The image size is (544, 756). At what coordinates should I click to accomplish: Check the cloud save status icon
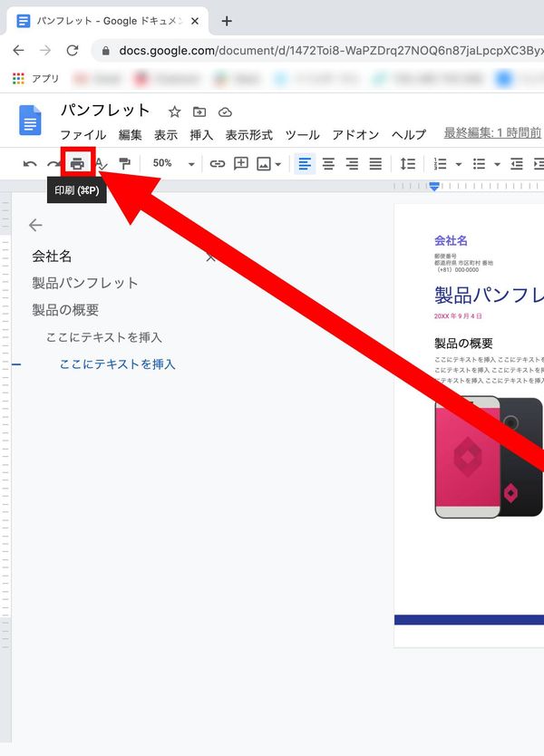point(225,112)
